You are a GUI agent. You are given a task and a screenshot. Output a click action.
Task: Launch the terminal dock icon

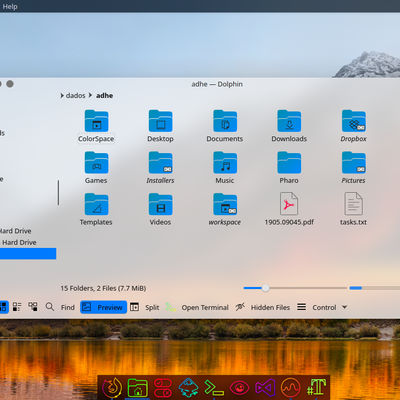point(214,388)
